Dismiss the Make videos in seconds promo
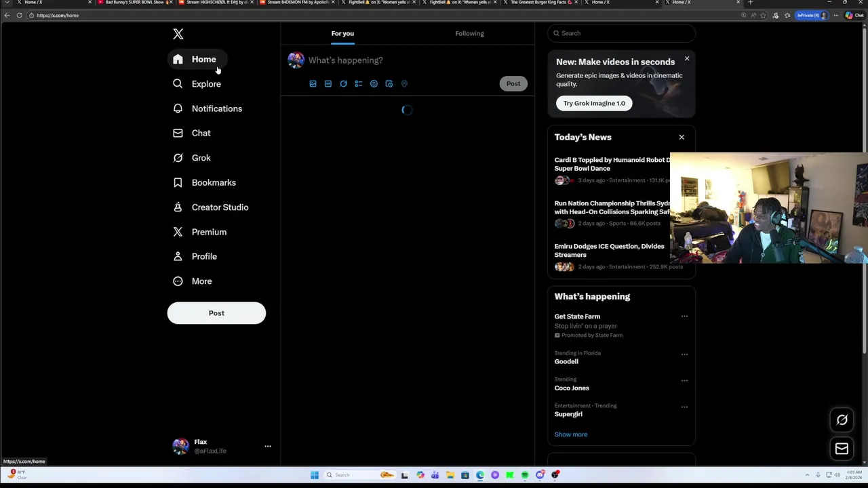Image resolution: width=868 pixels, height=488 pixels. (687, 59)
